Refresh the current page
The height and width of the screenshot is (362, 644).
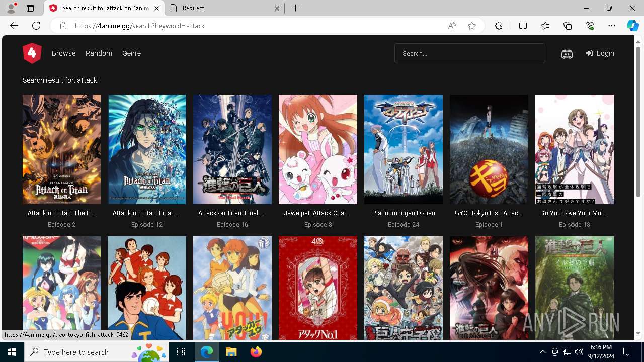coord(36,26)
